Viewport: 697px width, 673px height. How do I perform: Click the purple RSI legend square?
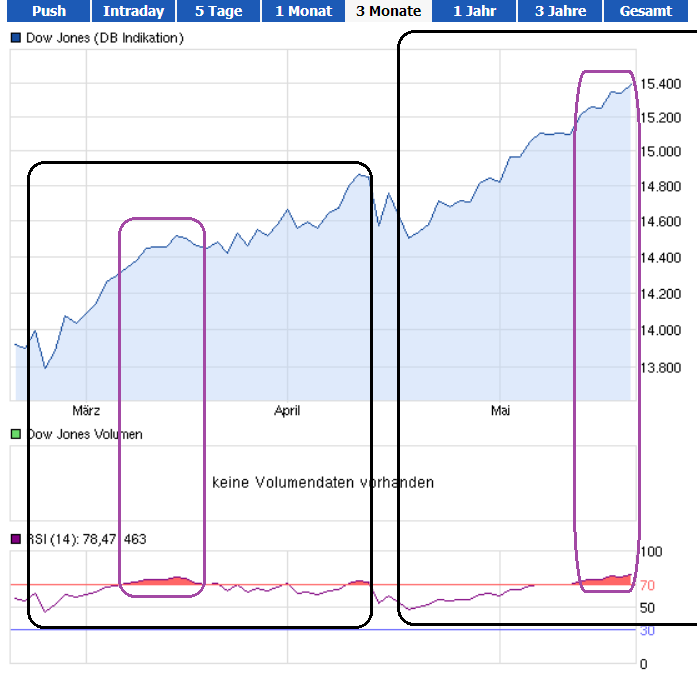[15, 539]
